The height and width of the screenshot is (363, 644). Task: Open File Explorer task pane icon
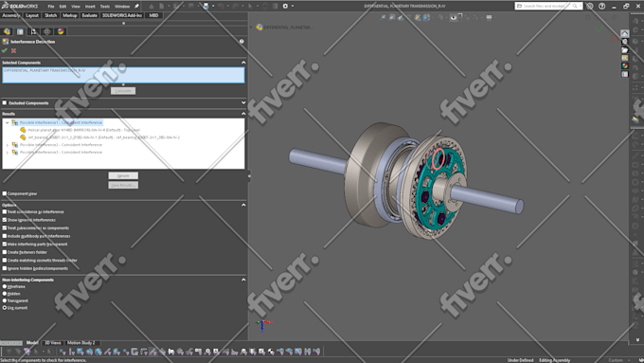pos(625,49)
